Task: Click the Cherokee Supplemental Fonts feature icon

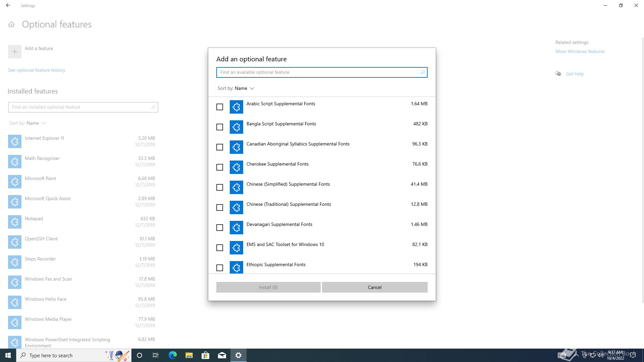Action: [236, 167]
